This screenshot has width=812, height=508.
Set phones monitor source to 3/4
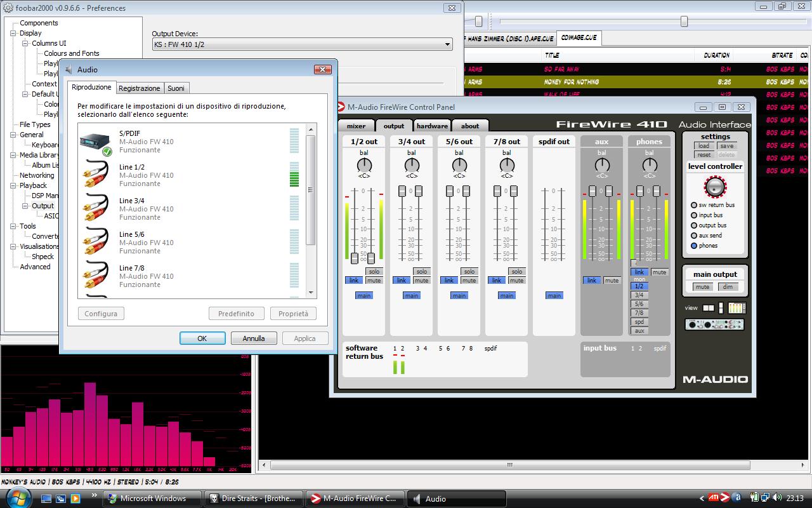pyautogui.click(x=639, y=295)
